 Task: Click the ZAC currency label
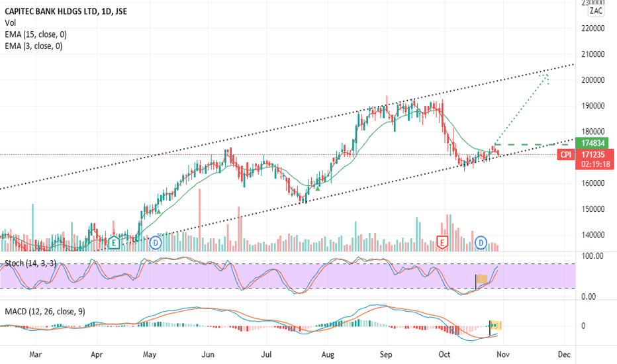(x=596, y=11)
